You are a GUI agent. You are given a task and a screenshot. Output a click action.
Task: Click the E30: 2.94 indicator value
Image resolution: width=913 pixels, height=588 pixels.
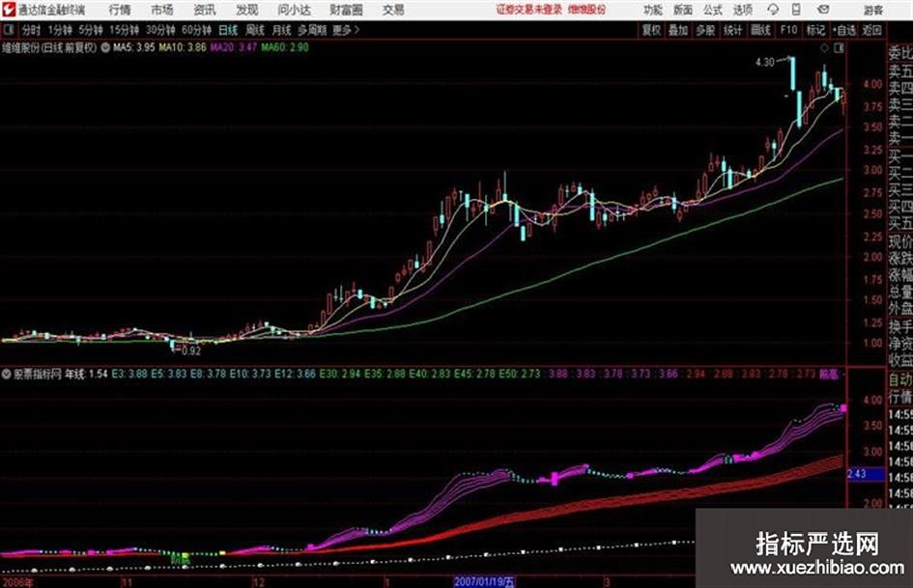coord(340,374)
